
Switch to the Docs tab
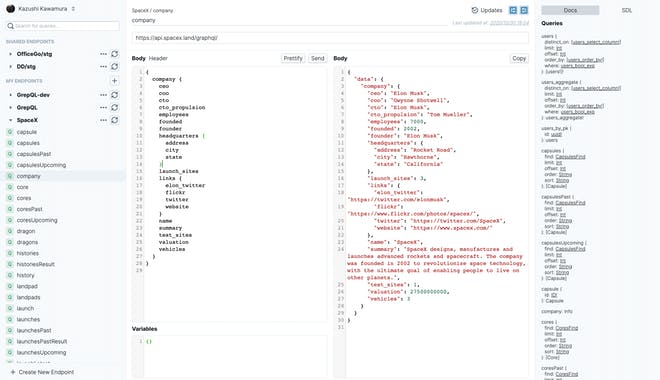(570, 10)
